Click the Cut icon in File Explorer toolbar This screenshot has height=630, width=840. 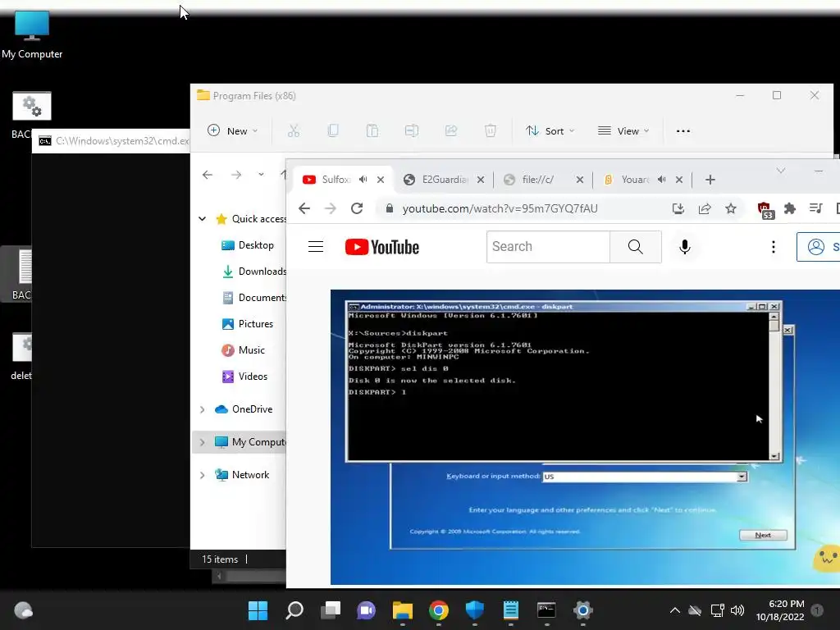(294, 130)
